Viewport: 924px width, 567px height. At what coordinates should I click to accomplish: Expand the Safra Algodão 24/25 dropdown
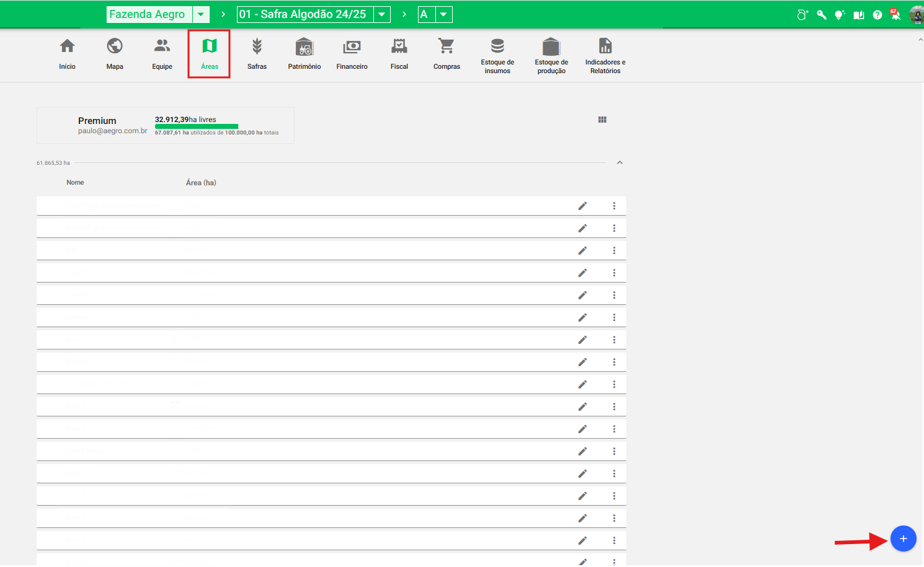pyautogui.click(x=382, y=14)
